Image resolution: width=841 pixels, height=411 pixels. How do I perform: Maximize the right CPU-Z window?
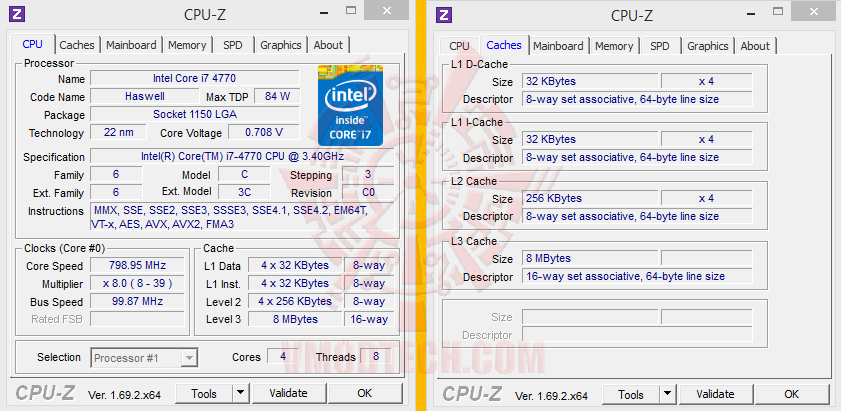778,10
